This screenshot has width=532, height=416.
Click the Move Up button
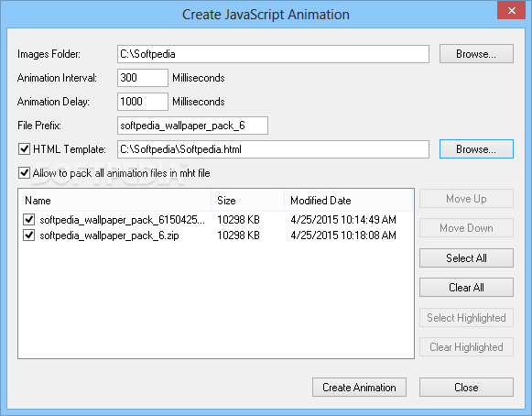coord(466,199)
